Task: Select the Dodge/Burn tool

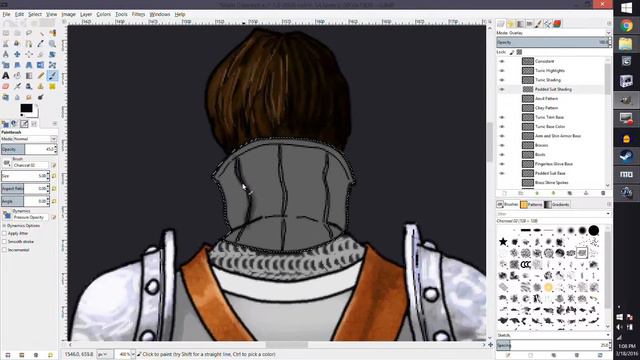Action: pyautogui.click(x=41, y=97)
